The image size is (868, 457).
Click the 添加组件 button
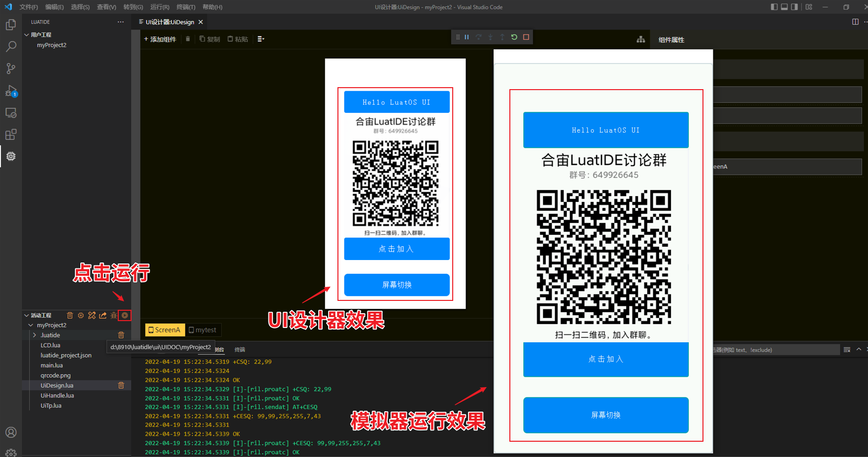coord(160,39)
